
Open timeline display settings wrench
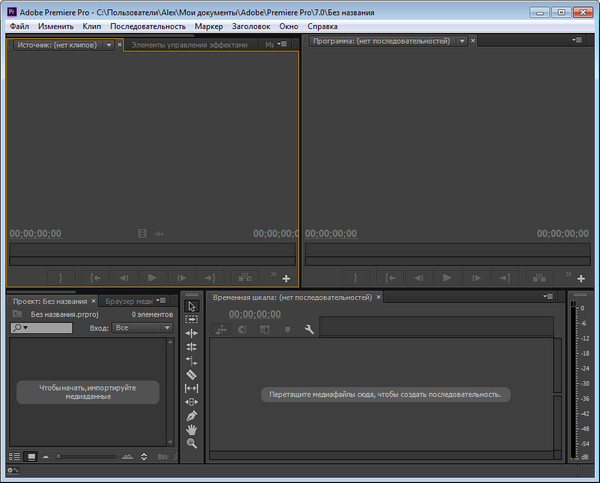click(309, 330)
